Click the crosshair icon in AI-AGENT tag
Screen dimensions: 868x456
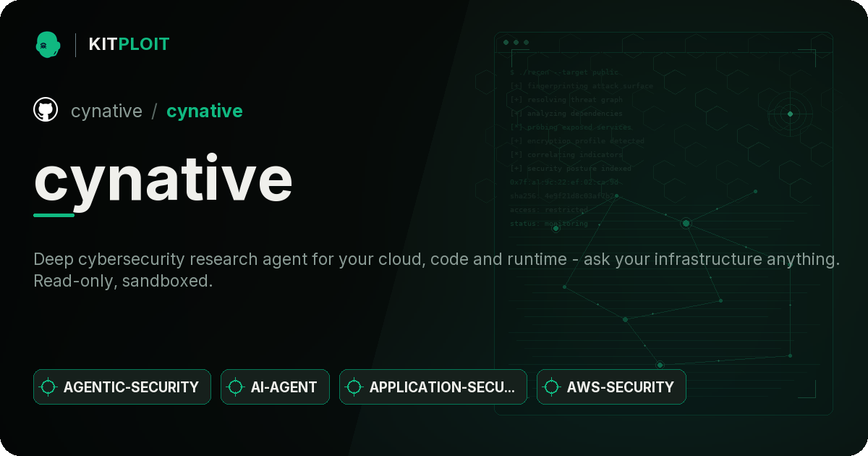(236, 387)
